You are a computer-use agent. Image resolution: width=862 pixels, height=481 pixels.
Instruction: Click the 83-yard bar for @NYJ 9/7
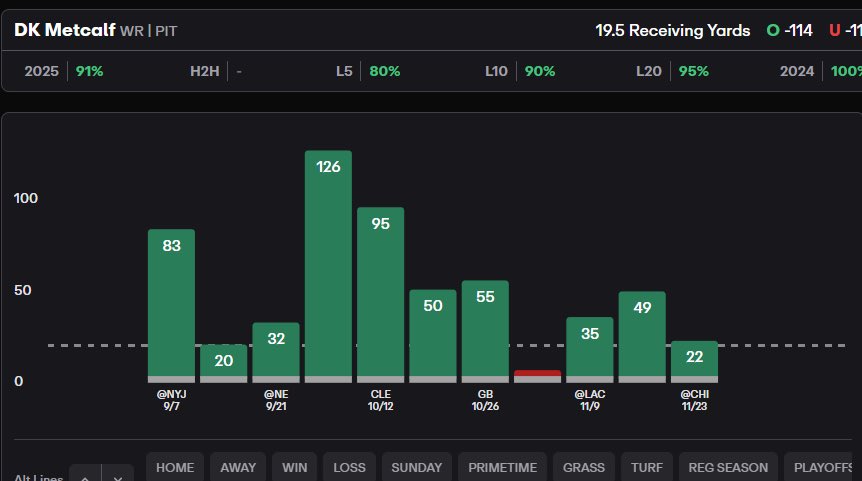click(x=172, y=306)
